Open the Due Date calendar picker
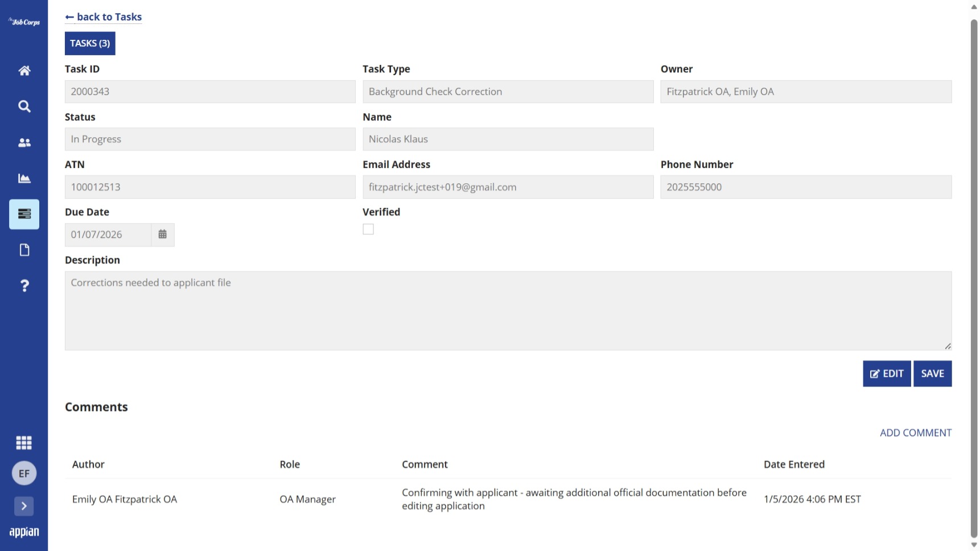 163,235
